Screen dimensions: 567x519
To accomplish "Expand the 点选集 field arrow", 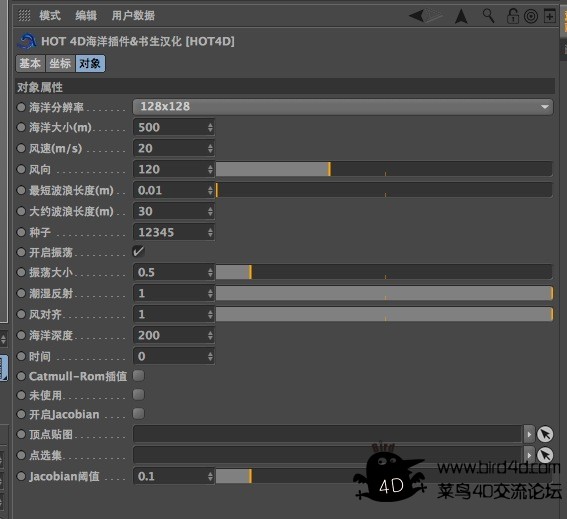I will 529,455.
